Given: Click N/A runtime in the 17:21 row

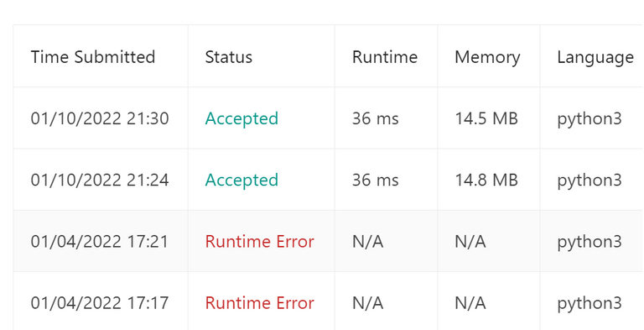Looking at the screenshot, I should (367, 241).
